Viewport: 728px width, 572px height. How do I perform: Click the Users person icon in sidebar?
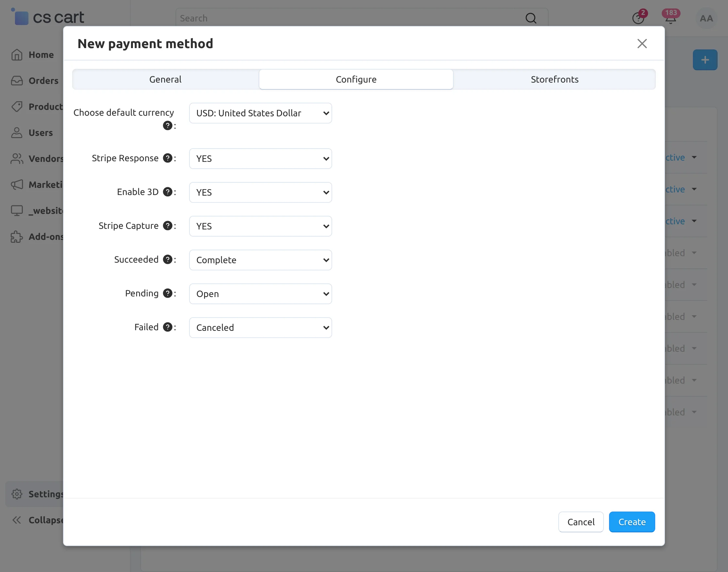17,133
